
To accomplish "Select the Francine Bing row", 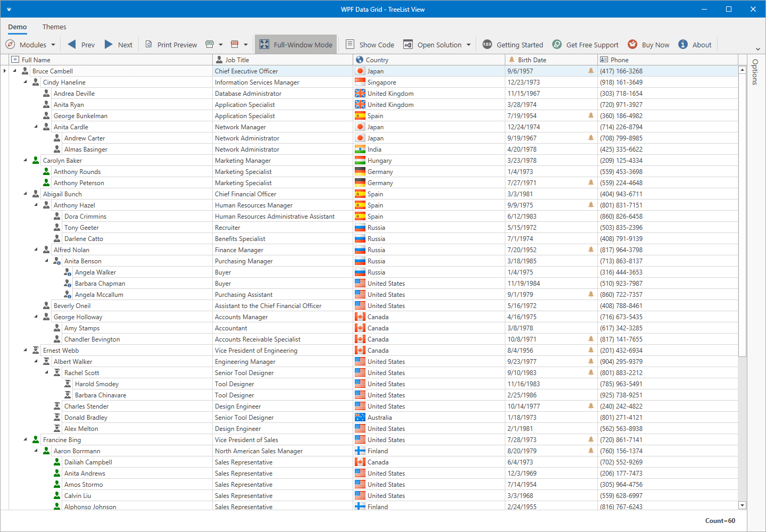I will coord(62,440).
